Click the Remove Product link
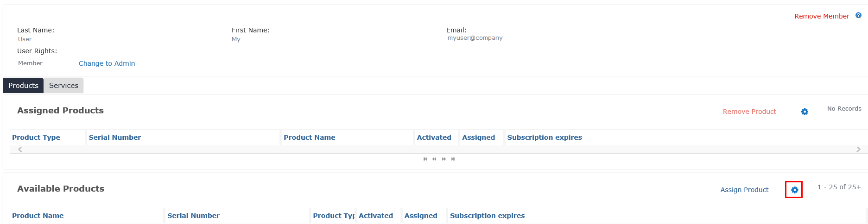 coord(749,112)
